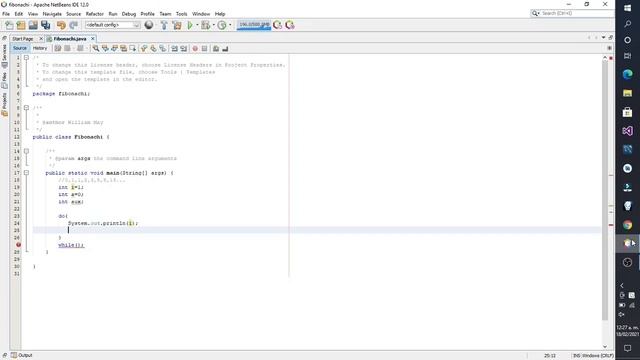Close the Fibonachi.java tab
This screenshot has height=360, width=640.
(93, 39)
